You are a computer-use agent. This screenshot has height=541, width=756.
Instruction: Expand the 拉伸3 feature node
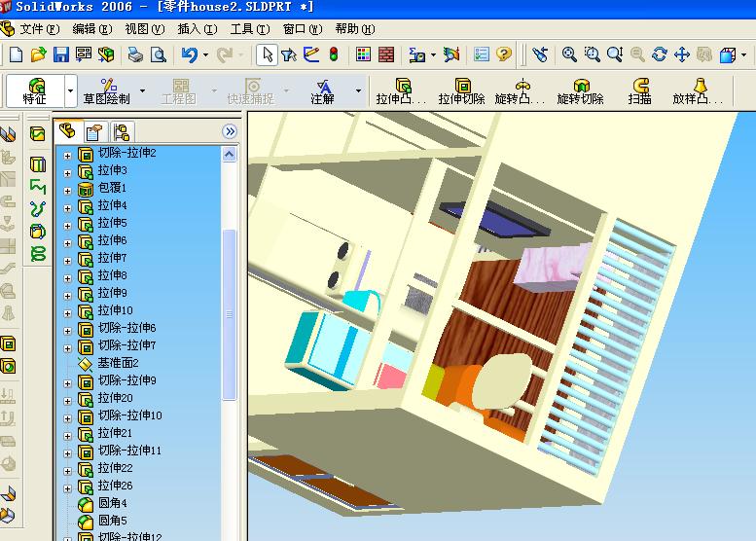pyautogui.click(x=67, y=173)
